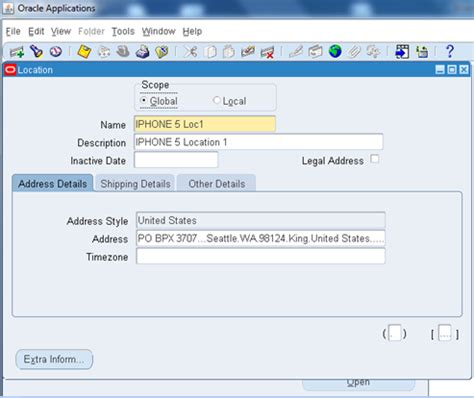
Task: Open the File menu
Action: [x=13, y=32]
